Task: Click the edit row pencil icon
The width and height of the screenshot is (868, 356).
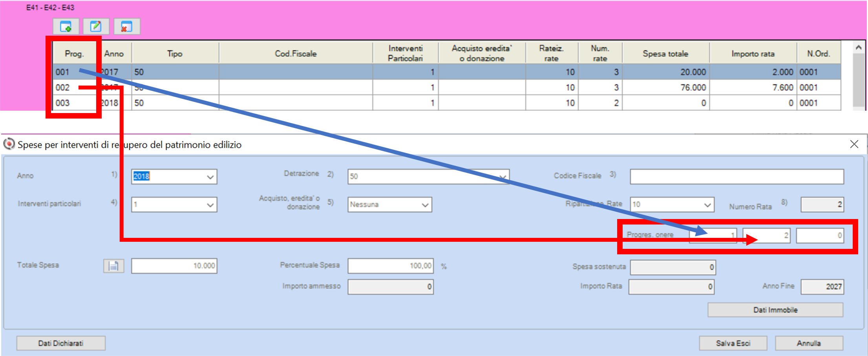Action: click(96, 27)
